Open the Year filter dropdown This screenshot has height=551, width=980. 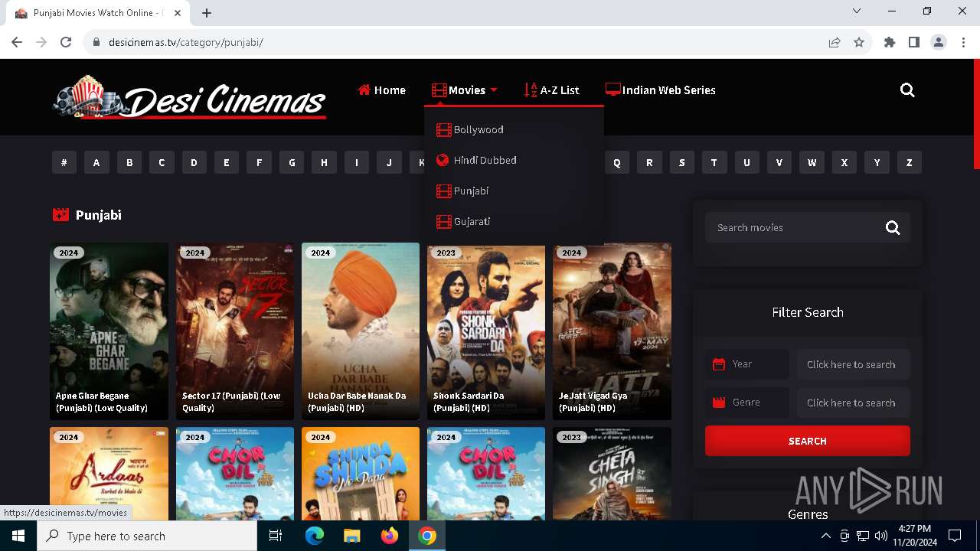854,364
